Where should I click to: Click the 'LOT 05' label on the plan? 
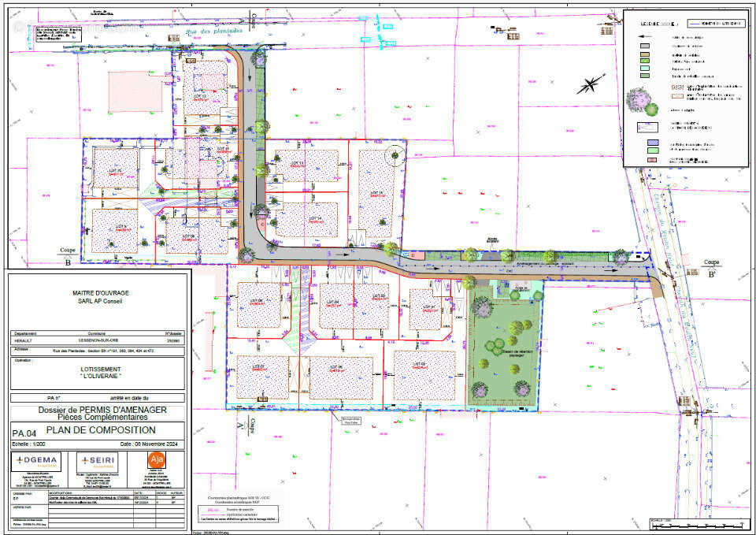coord(336,366)
